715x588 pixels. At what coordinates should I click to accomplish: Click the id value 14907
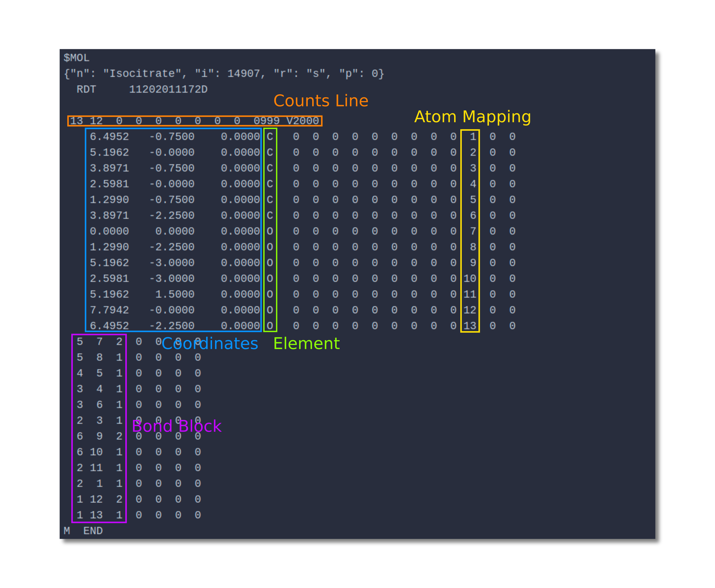tap(243, 74)
